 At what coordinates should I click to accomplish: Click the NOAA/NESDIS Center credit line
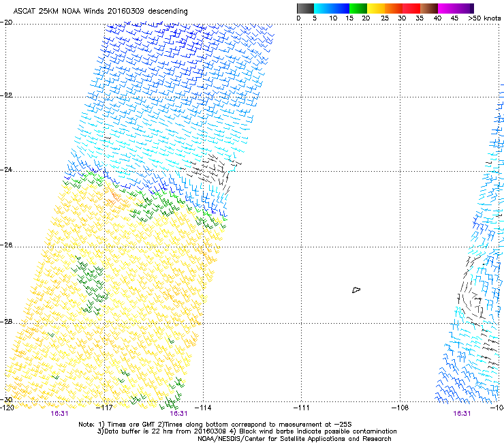click(x=294, y=439)
